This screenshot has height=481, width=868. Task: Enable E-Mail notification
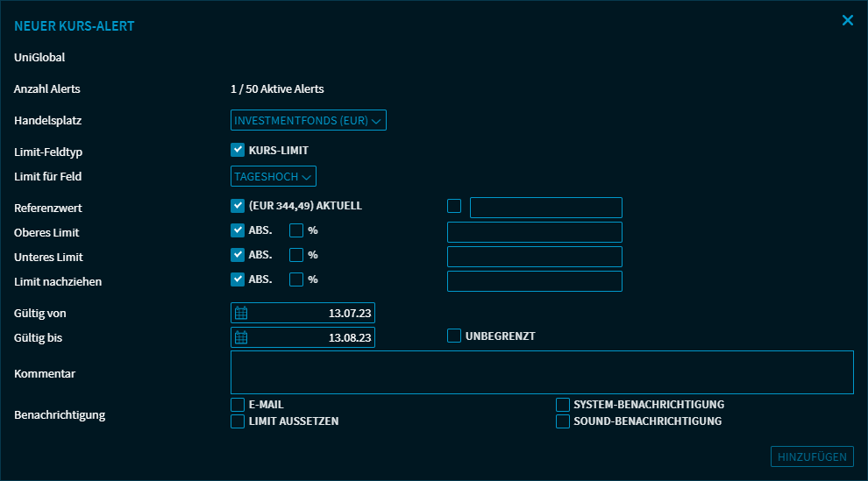click(x=238, y=405)
